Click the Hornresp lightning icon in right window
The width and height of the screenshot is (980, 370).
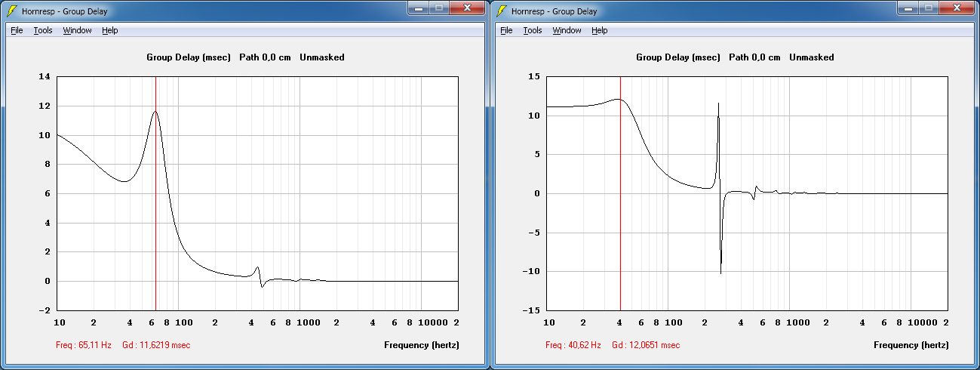click(502, 11)
